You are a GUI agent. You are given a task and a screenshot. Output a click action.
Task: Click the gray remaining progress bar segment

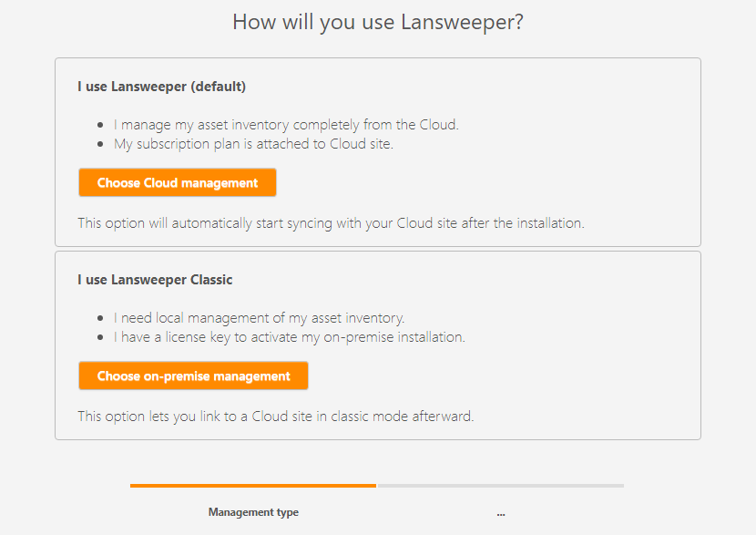500,486
